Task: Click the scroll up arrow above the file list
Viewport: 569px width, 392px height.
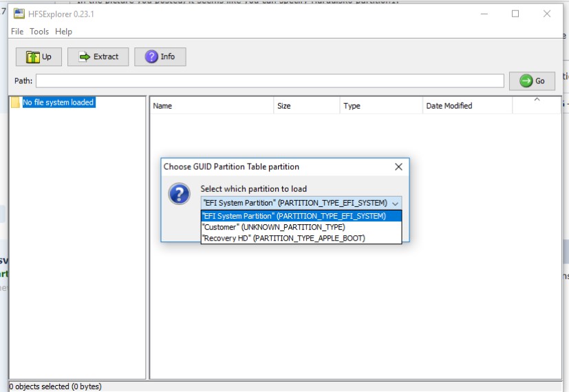Action: click(x=537, y=99)
